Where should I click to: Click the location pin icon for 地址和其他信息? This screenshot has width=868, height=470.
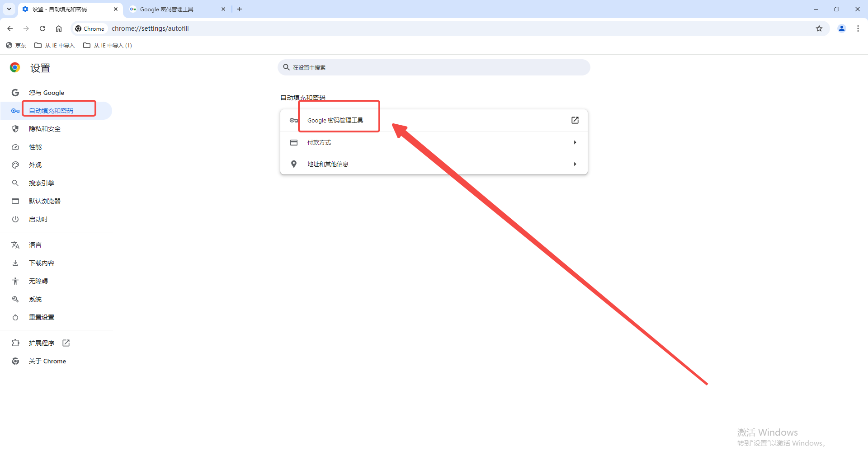point(294,164)
